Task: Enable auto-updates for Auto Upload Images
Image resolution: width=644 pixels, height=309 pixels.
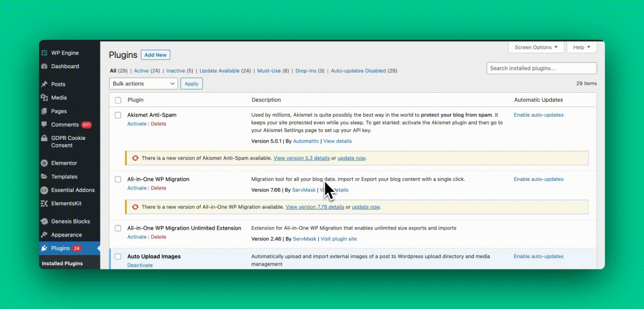Action: [539, 257]
